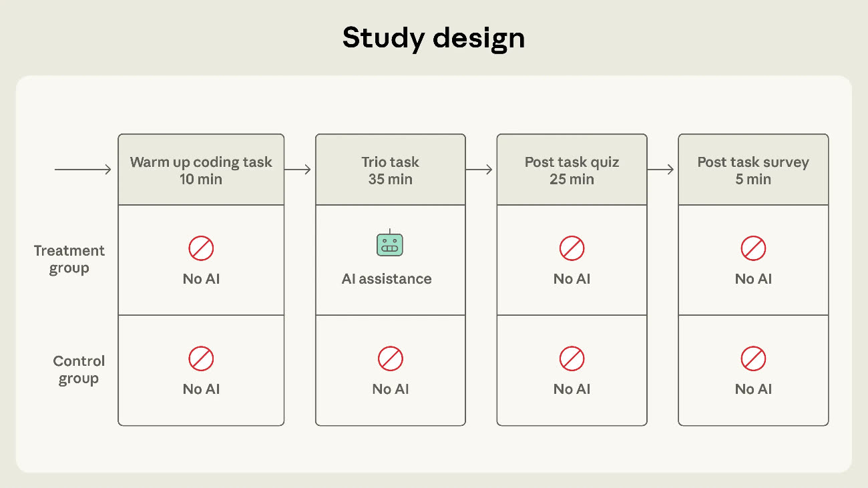Click the robot icon for AI assistance

point(390,244)
